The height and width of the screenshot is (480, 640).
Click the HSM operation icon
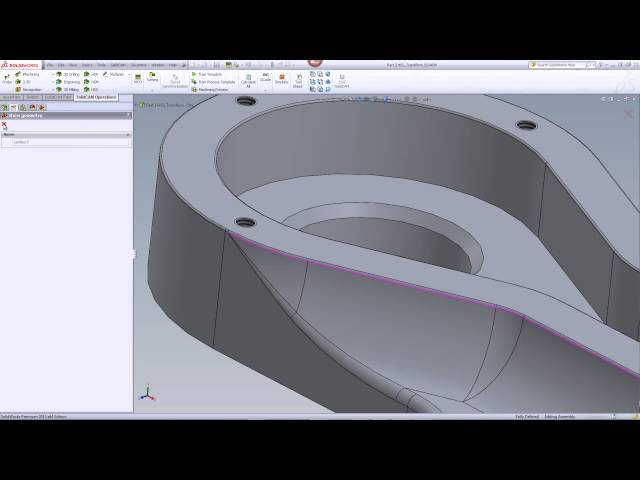[87, 82]
